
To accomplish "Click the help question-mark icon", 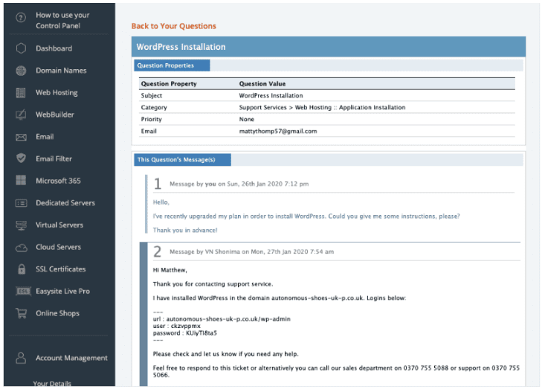I will tap(21, 17).
